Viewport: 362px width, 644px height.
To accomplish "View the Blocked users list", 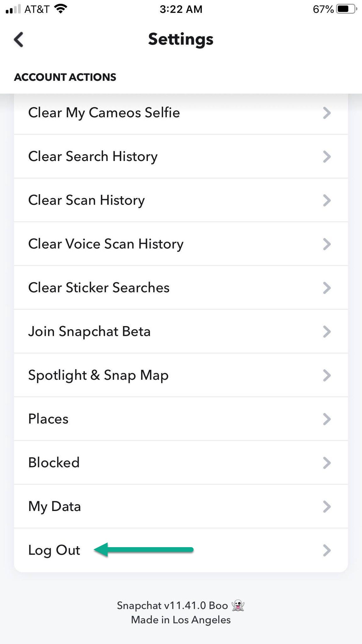I will coord(54,462).
